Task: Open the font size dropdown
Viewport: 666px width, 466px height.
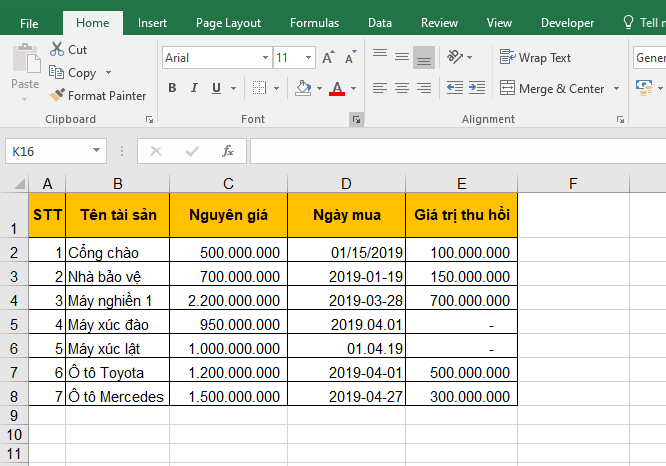Action: pos(307,58)
